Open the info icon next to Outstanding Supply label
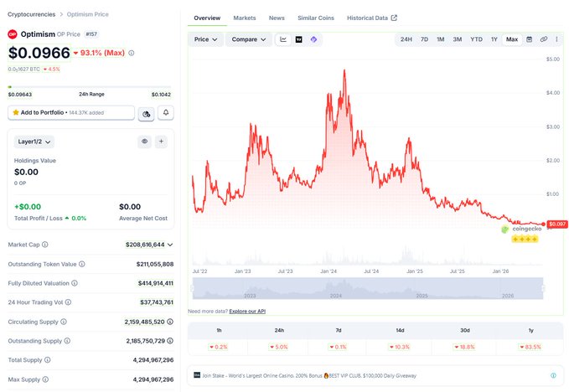Image resolution: width=569 pixels, height=392 pixels. click(67, 341)
